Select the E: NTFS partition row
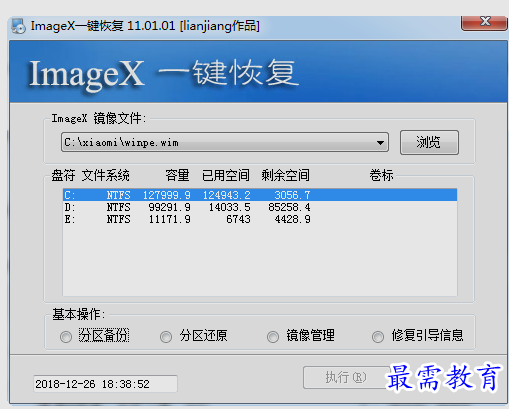 click(x=260, y=219)
